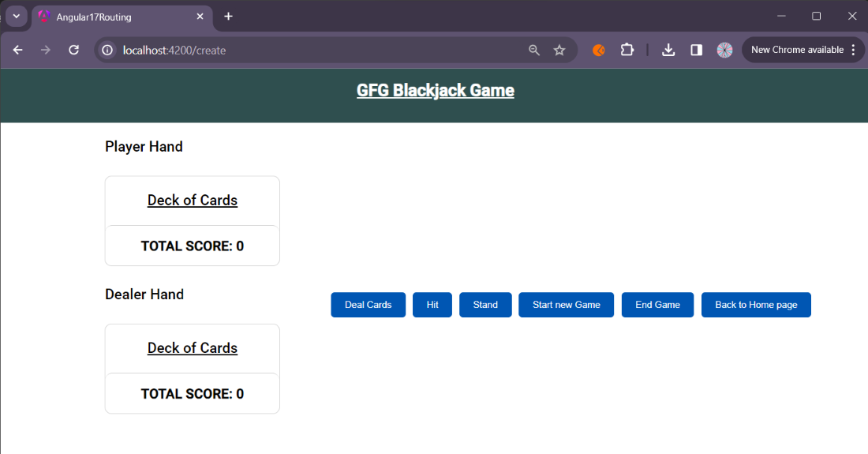Click the Back to Home page button
The image size is (868, 454).
(x=756, y=305)
